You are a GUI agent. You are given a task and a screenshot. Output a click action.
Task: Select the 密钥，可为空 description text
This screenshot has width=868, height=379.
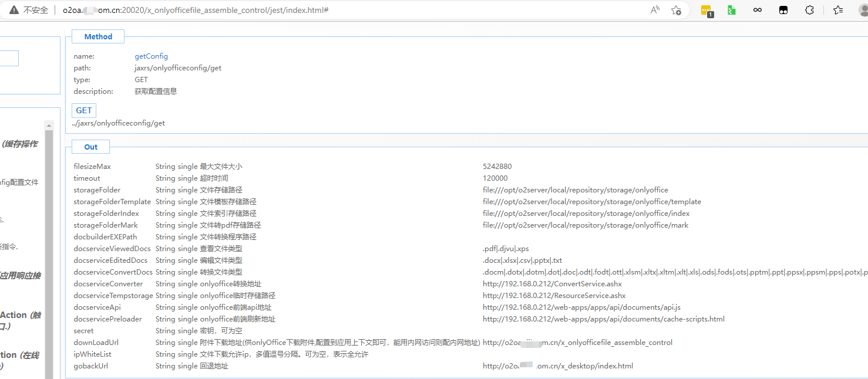pyautogui.click(x=221, y=331)
